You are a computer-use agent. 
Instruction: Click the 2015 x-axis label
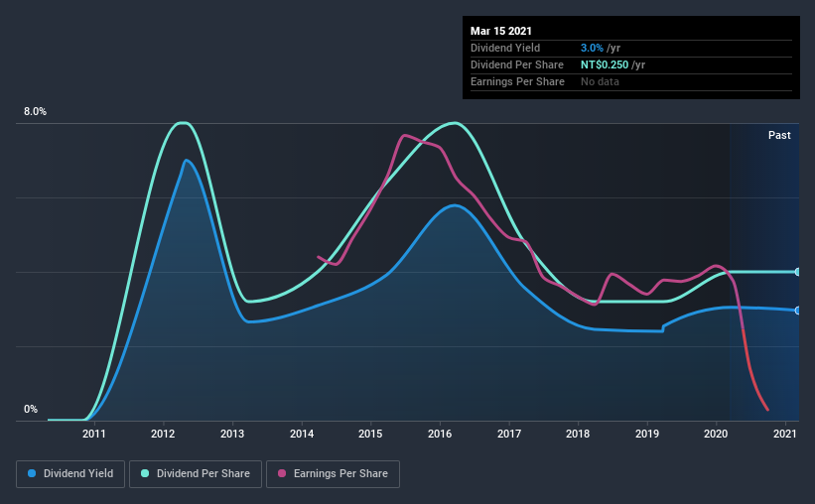pyautogui.click(x=370, y=434)
